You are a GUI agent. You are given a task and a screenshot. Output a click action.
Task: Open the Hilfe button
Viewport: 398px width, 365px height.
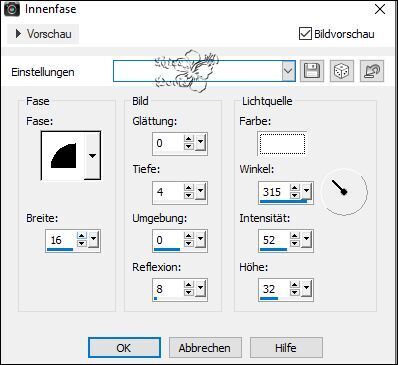286,348
